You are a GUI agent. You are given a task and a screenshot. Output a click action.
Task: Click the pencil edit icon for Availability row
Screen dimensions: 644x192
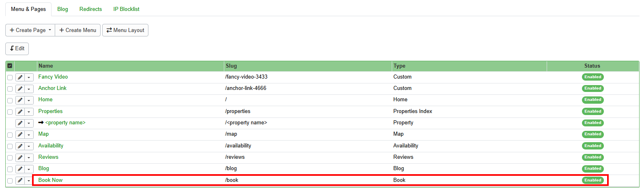click(20, 146)
